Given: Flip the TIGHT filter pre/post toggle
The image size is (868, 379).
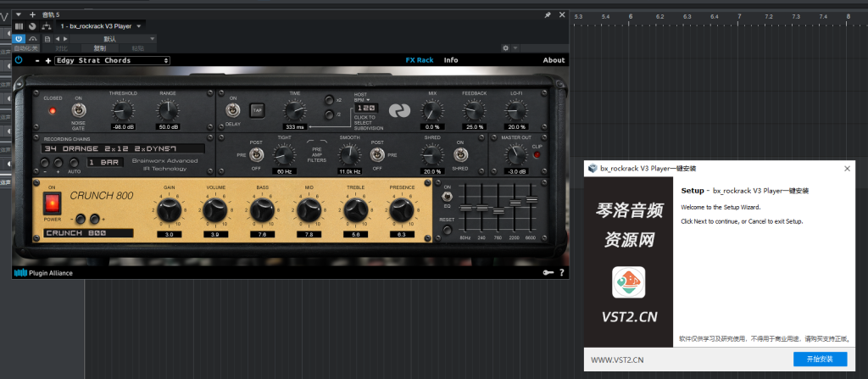Looking at the screenshot, I should click(256, 154).
